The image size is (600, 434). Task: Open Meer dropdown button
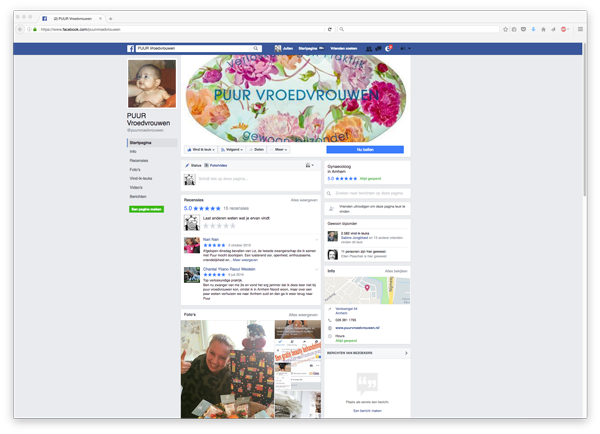click(279, 150)
